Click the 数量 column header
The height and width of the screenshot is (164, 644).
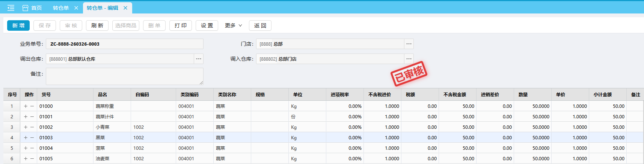click(523, 95)
